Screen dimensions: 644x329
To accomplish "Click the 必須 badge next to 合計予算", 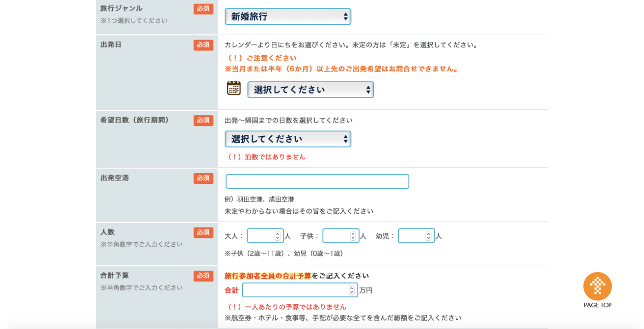I will tap(203, 276).
